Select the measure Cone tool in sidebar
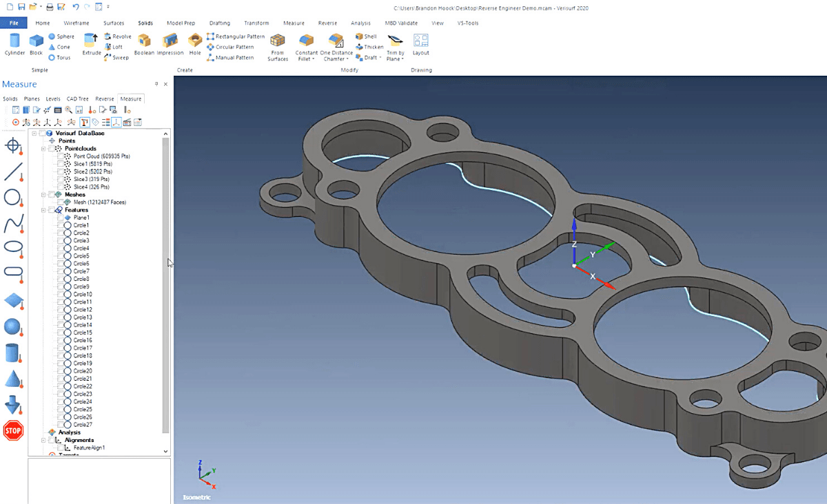 point(13,379)
